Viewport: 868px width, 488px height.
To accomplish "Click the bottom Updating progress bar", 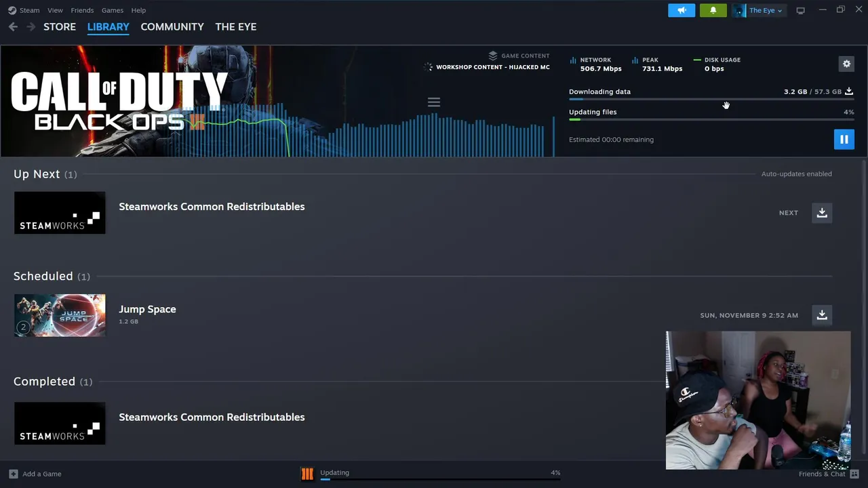I will pyautogui.click(x=440, y=479).
